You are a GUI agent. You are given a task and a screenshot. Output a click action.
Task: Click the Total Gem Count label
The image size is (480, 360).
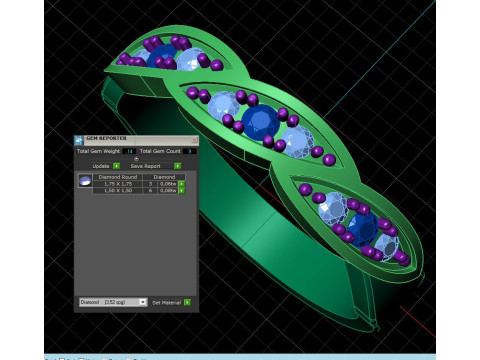(160, 151)
